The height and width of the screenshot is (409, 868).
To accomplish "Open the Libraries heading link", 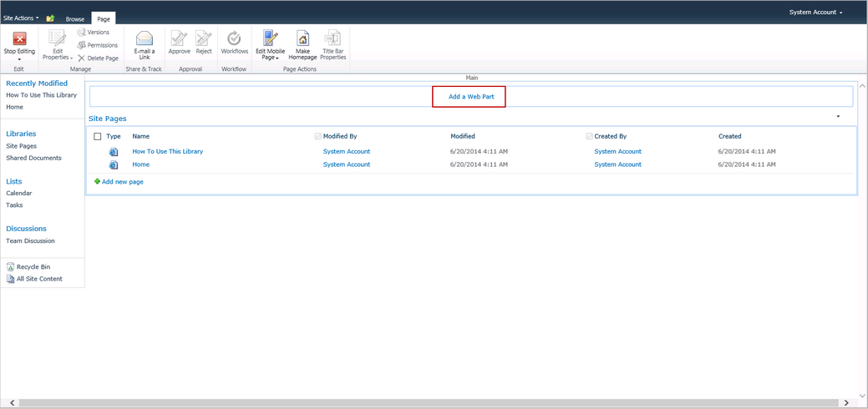I will click(x=21, y=134).
